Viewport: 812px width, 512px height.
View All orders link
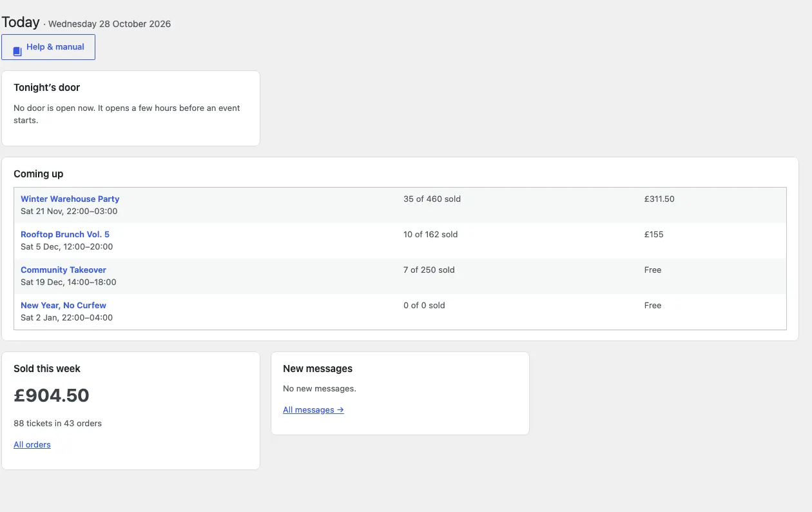32,445
